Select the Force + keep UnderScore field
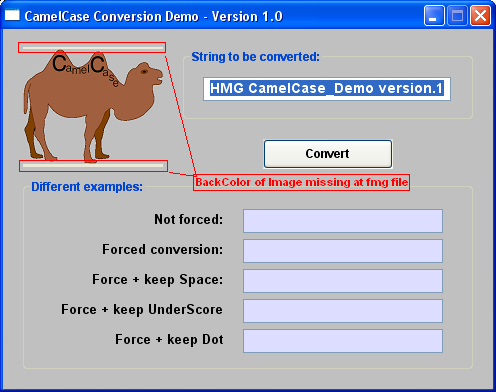 point(343,311)
